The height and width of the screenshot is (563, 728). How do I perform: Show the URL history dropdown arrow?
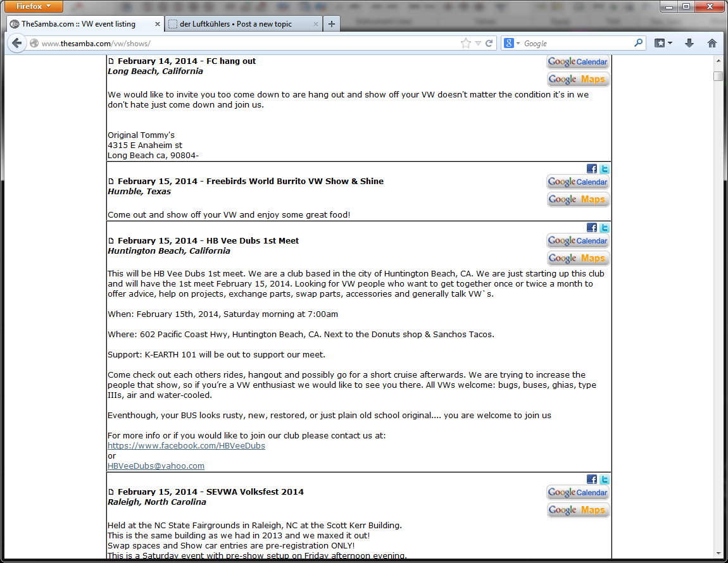click(479, 44)
